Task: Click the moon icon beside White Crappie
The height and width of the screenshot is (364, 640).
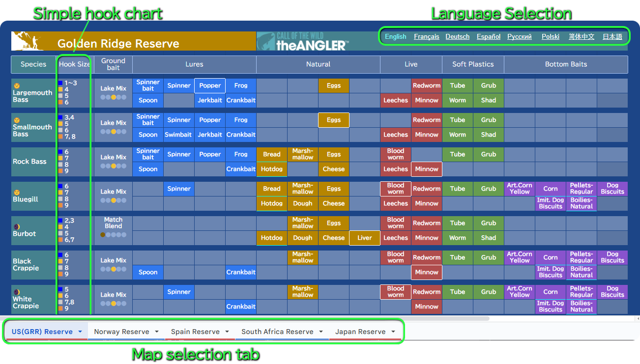Action: [16, 292]
